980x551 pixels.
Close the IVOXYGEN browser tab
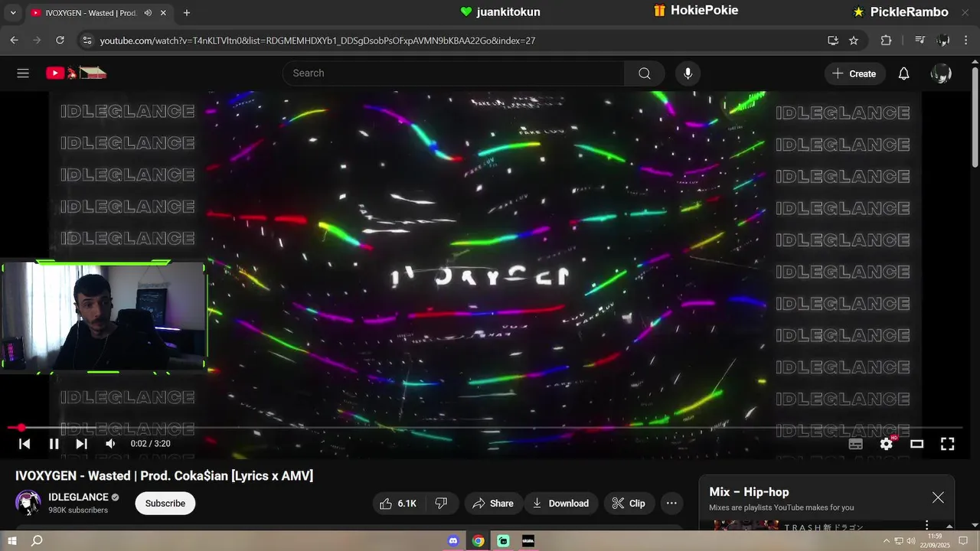(x=163, y=13)
